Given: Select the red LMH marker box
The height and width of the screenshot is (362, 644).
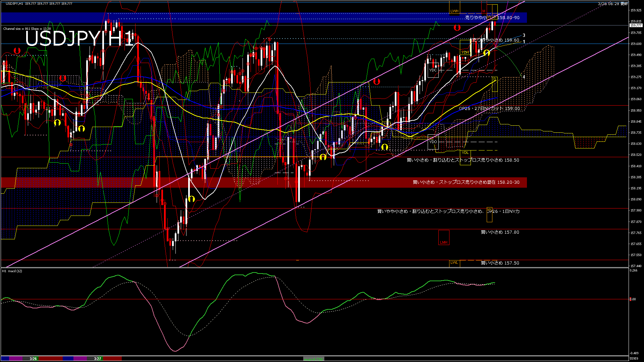Looking at the screenshot, I should click(444, 238).
